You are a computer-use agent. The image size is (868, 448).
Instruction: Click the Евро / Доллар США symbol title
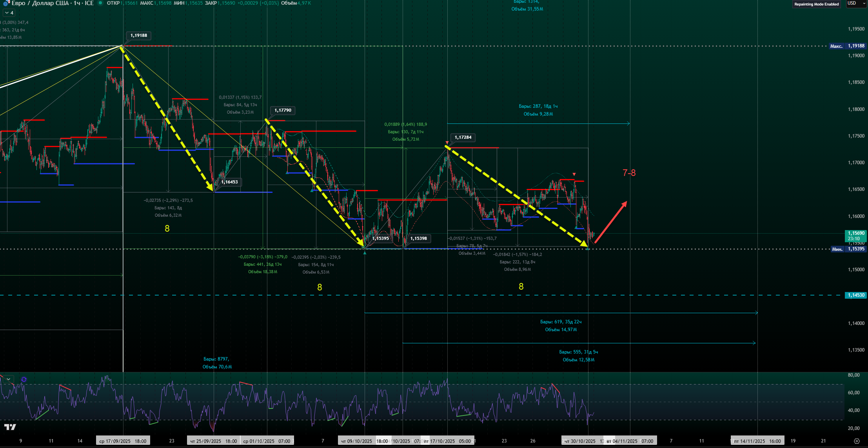[x=40, y=3]
